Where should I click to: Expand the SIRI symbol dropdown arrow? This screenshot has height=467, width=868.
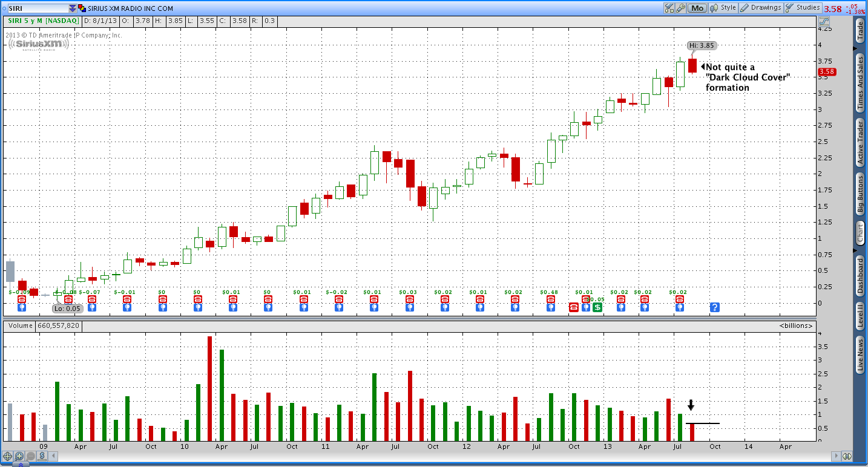coord(73,8)
